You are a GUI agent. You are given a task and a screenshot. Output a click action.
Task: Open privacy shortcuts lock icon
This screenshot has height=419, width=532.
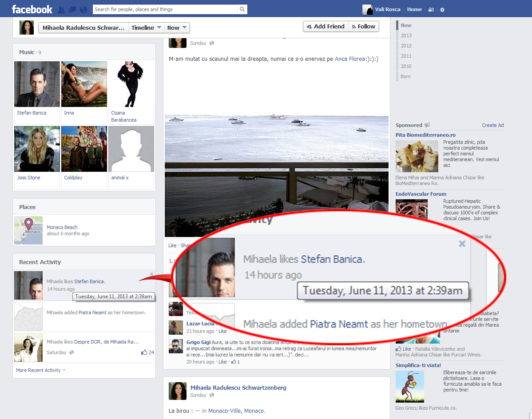point(430,9)
